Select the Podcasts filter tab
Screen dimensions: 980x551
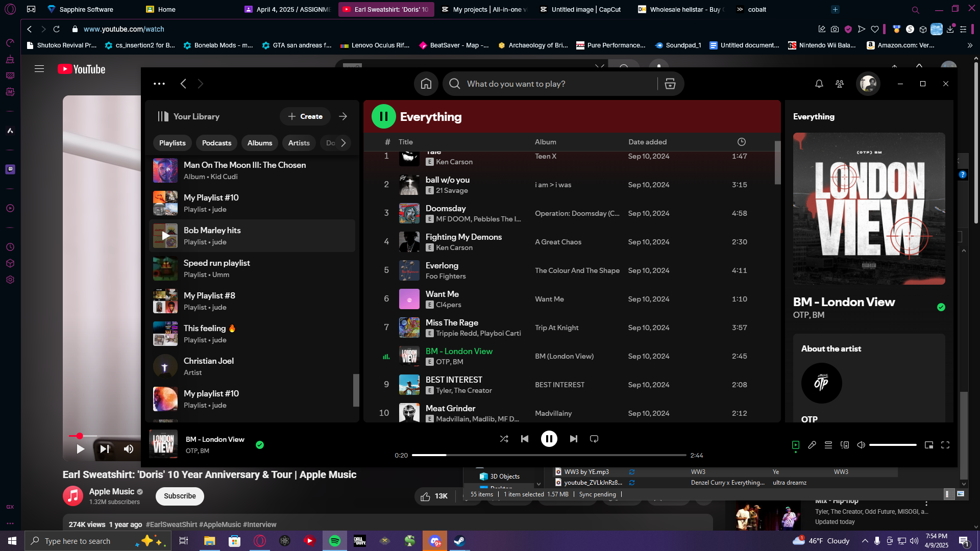point(216,143)
